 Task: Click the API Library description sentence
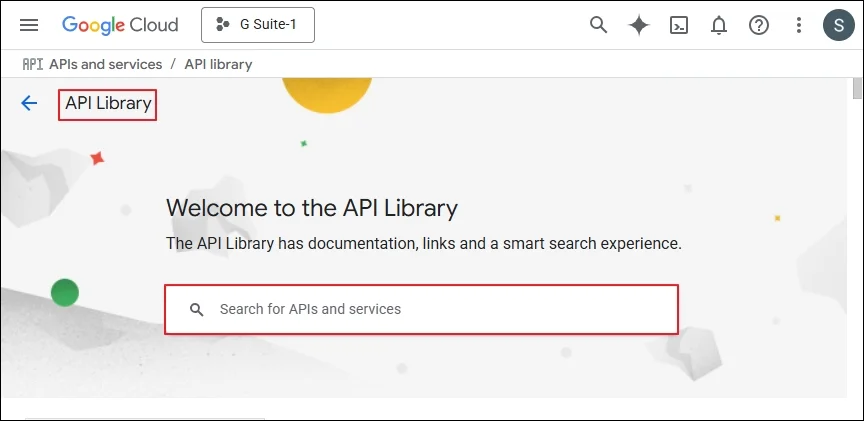[x=424, y=243]
